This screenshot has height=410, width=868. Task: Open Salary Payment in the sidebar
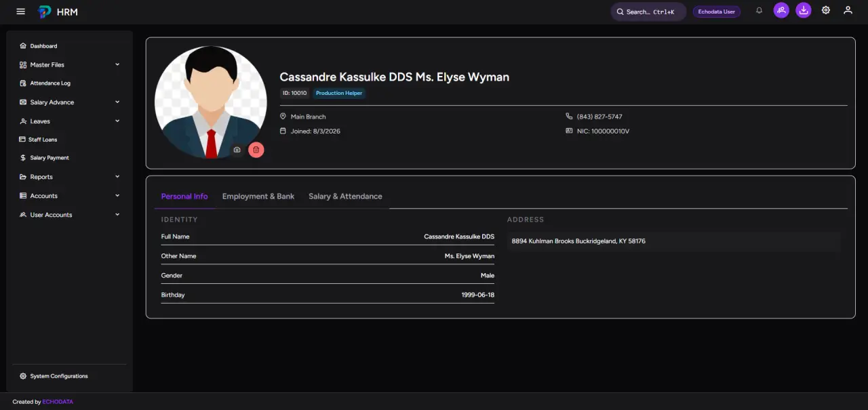[70, 158]
